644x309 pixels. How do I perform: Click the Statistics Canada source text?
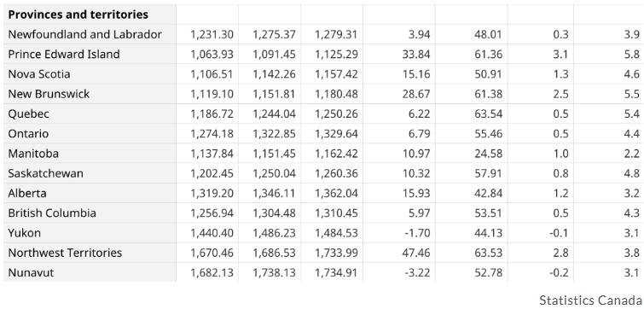pos(589,300)
